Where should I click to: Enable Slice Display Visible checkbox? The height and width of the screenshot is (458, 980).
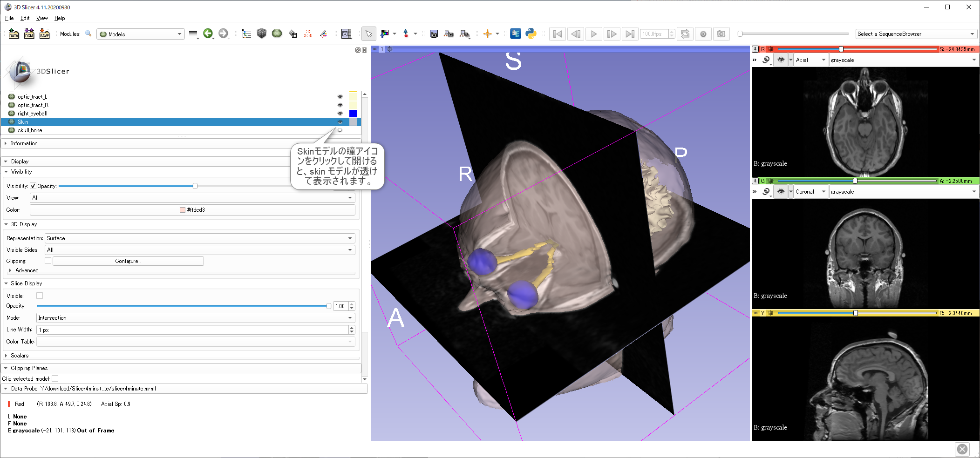coord(40,296)
